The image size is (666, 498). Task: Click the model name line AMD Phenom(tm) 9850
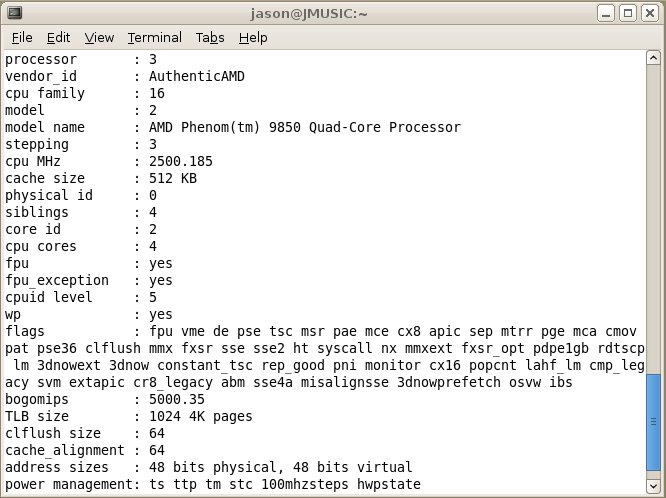coord(225,127)
